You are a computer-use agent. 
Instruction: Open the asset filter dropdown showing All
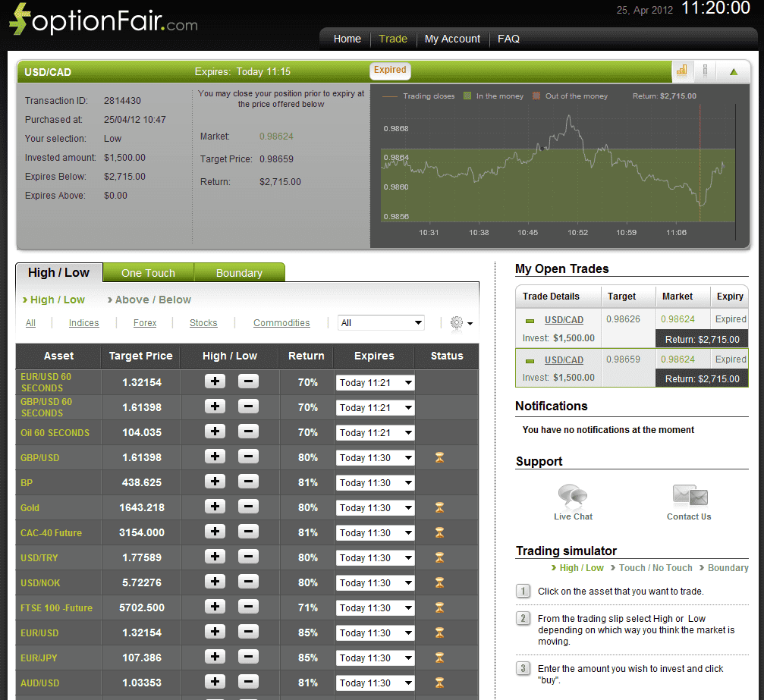click(x=381, y=322)
